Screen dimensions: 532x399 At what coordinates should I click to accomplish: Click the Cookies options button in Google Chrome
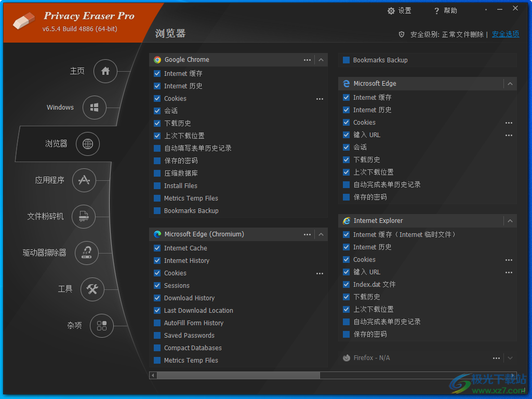tap(320, 99)
